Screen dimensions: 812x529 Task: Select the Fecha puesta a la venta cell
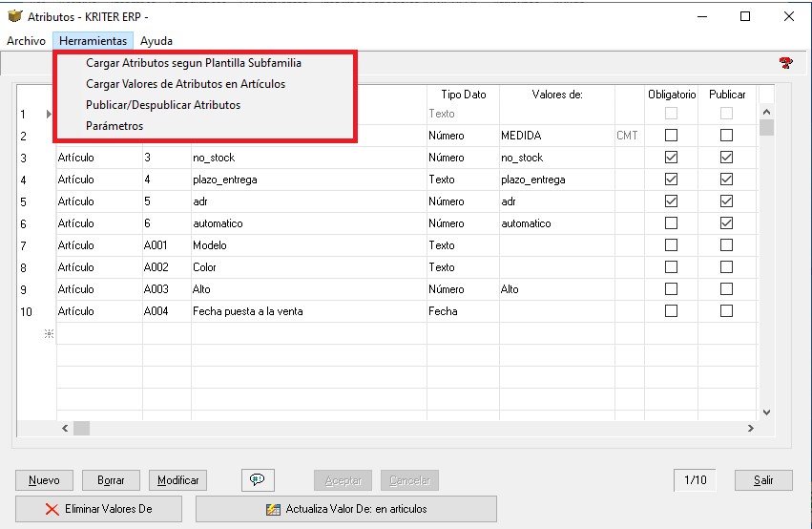[309, 311]
